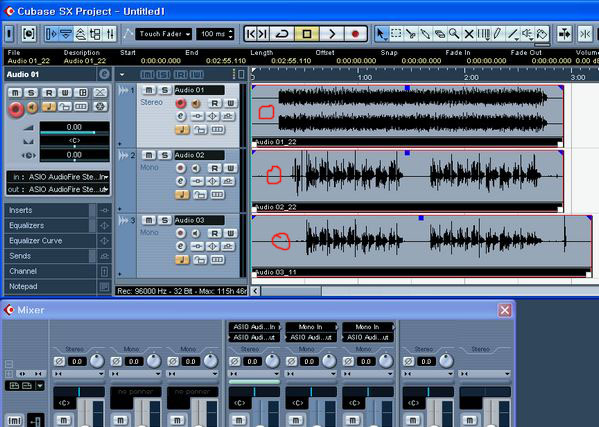599x427 pixels.
Task: Open the Equalizer Curve inspector tab
Action: click(50, 241)
